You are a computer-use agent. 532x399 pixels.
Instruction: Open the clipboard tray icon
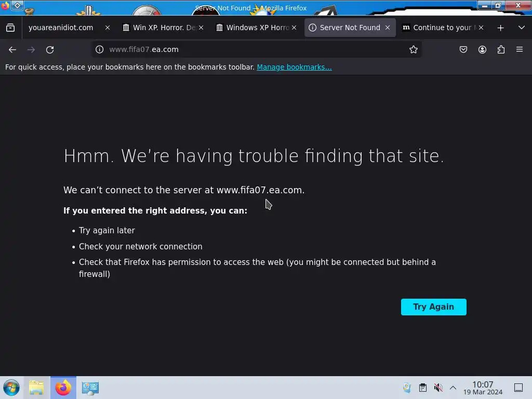click(x=423, y=388)
